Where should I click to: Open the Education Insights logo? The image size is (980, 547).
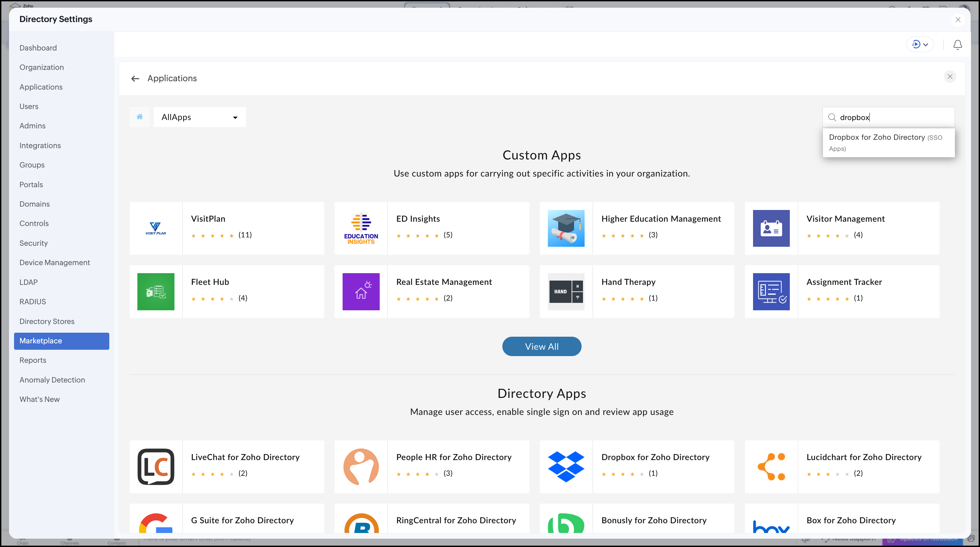[x=361, y=228]
